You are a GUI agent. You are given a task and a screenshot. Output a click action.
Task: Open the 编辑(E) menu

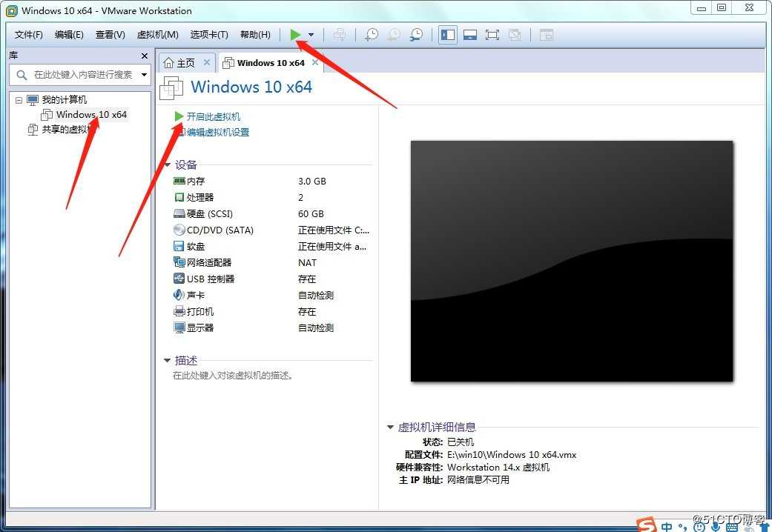point(69,34)
